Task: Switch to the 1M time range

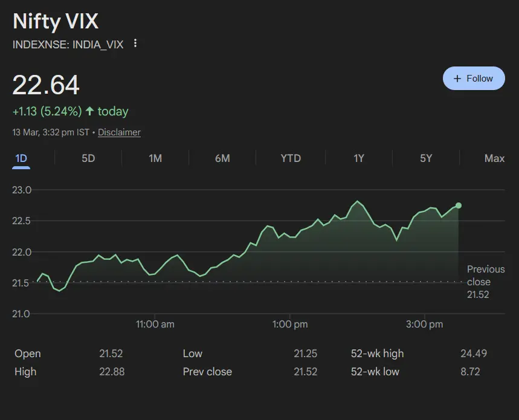Action: [x=155, y=158]
